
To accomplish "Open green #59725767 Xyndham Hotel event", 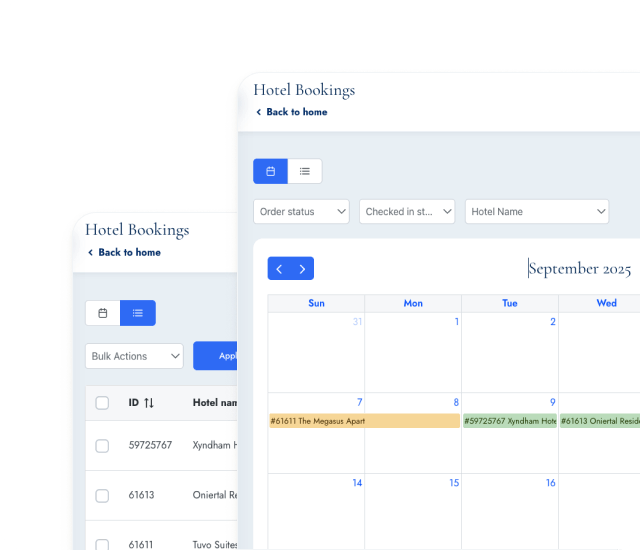I will [510, 421].
